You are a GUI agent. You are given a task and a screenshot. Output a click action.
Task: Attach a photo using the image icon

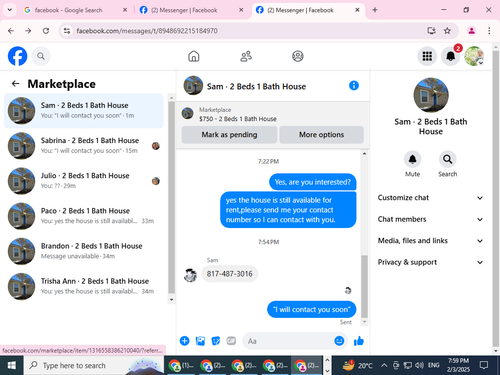pyautogui.click(x=200, y=341)
